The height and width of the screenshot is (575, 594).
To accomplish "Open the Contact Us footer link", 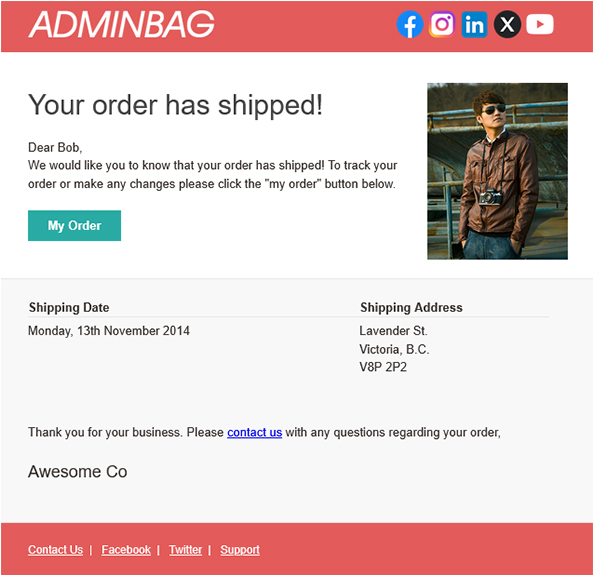I will 56,550.
